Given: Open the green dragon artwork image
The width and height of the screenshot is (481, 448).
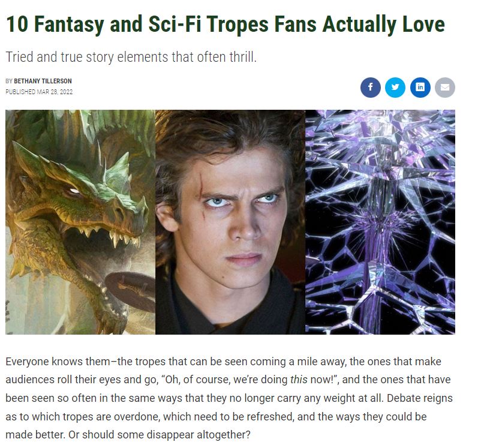Looking at the screenshot, I should (80, 222).
